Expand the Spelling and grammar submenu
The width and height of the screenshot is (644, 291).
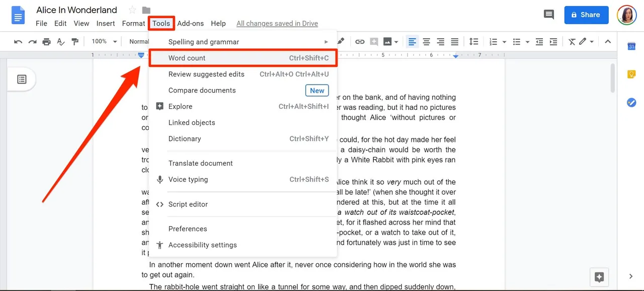(243, 42)
